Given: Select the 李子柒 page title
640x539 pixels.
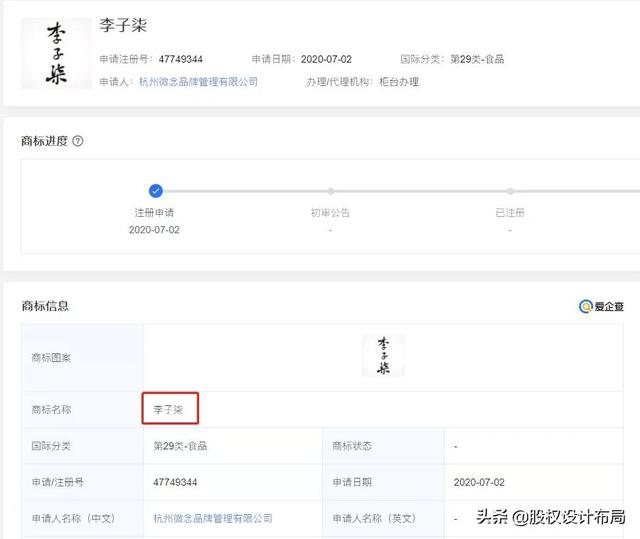Looking at the screenshot, I should [123, 25].
